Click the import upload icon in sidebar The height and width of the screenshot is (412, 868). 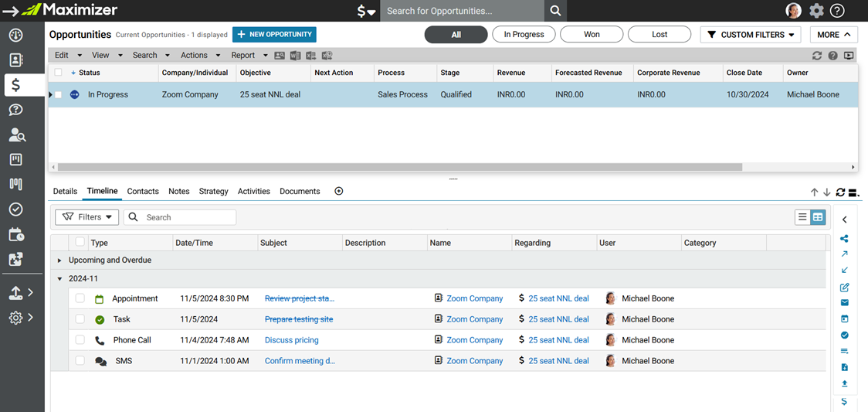[x=15, y=292]
